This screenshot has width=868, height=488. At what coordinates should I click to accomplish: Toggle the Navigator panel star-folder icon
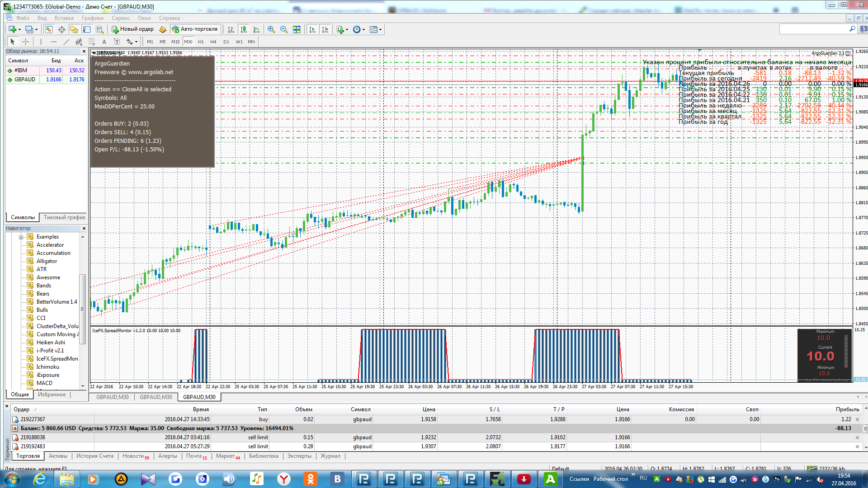tap(74, 29)
